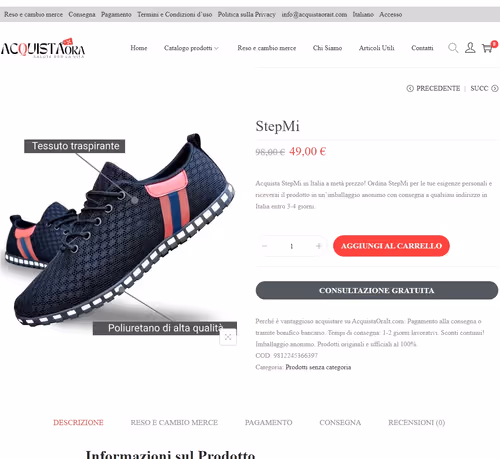The height and width of the screenshot is (459, 500).
Task: Click Aggiungi al Carrello button
Action: click(x=391, y=246)
